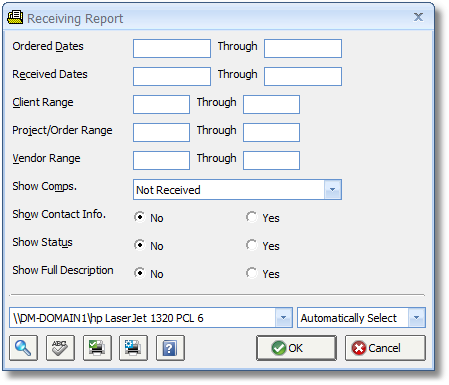Click the Ordered Dates start field
Viewport: 449px width, 385px height.
(x=172, y=48)
